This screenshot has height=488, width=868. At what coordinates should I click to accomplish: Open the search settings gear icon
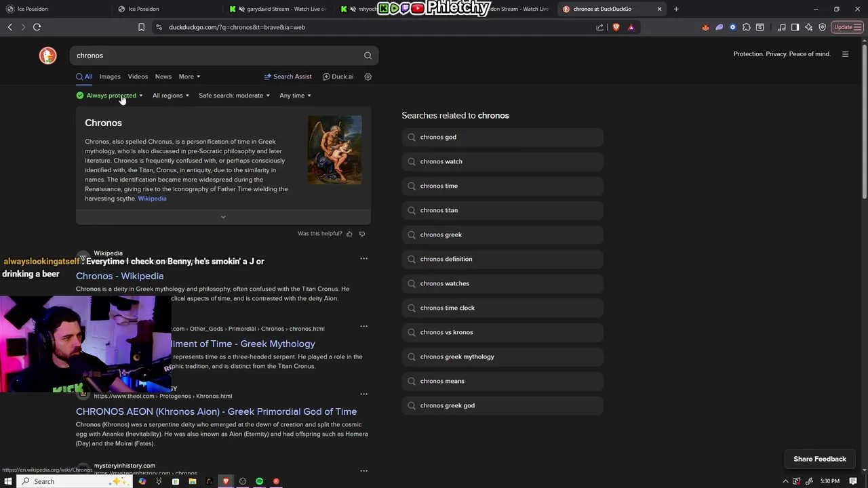(x=368, y=77)
